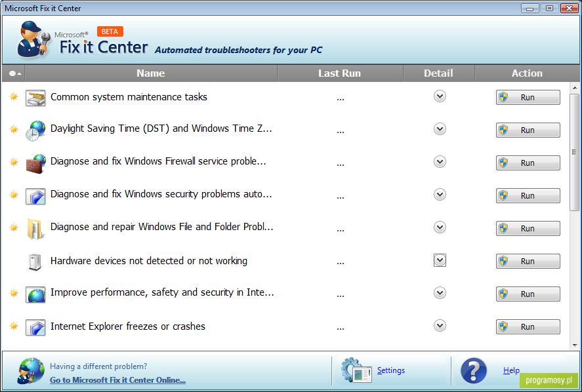Viewport: 582px width, 392px height.
Task: Expand details for Windows security problems
Action: click(x=440, y=194)
